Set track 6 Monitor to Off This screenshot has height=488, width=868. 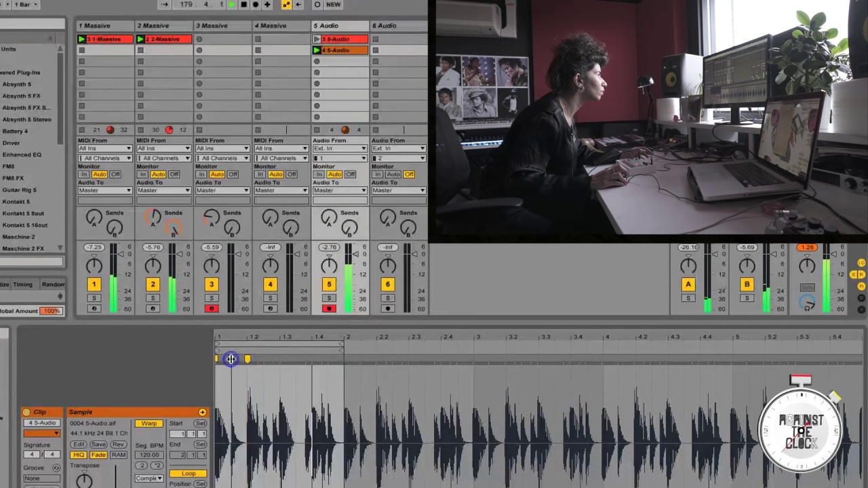(409, 174)
